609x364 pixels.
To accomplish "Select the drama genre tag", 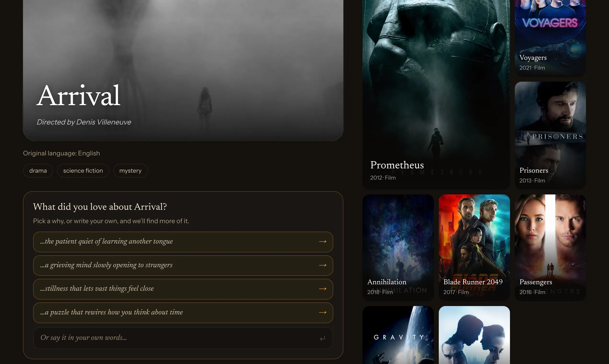I will [38, 171].
